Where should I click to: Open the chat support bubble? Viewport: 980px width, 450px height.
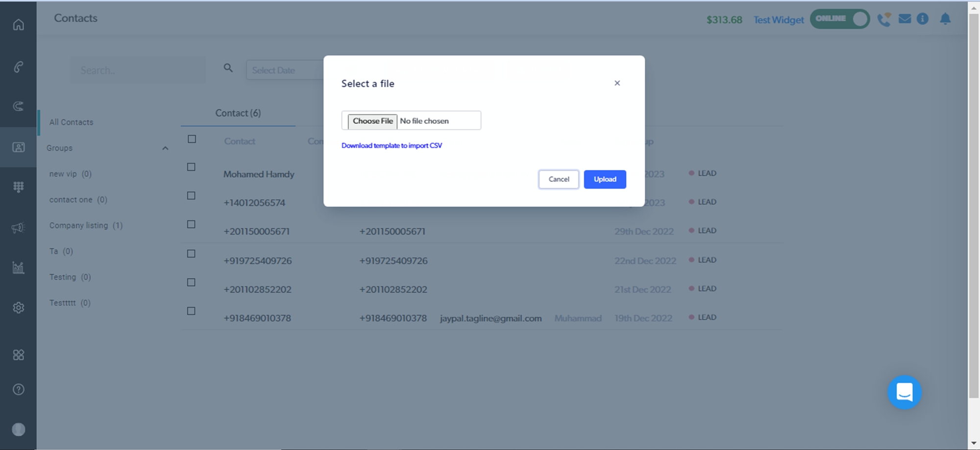tap(904, 392)
